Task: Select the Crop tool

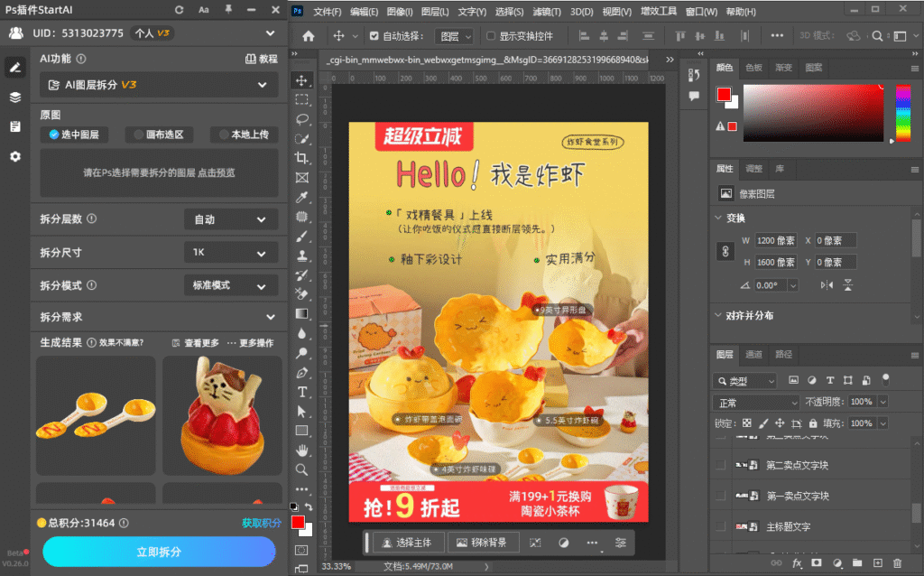Action: pyautogui.click(x=301, y=158)
